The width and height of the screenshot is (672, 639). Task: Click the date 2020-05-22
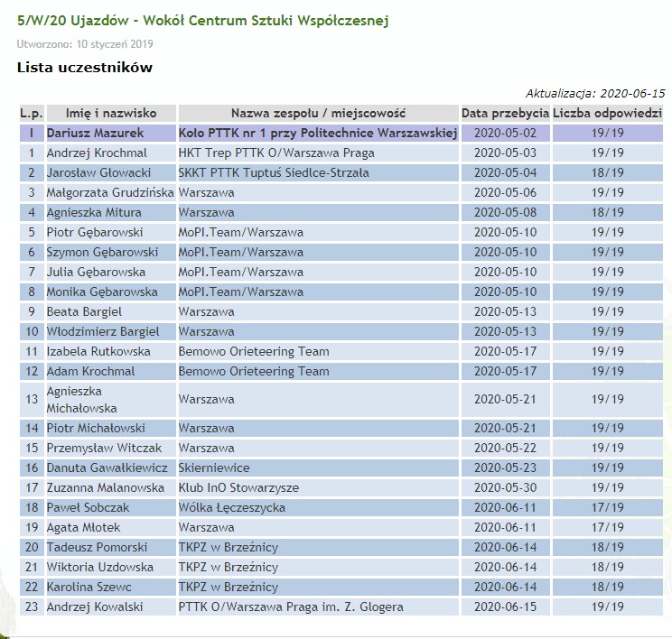click(x=505, y=448)
